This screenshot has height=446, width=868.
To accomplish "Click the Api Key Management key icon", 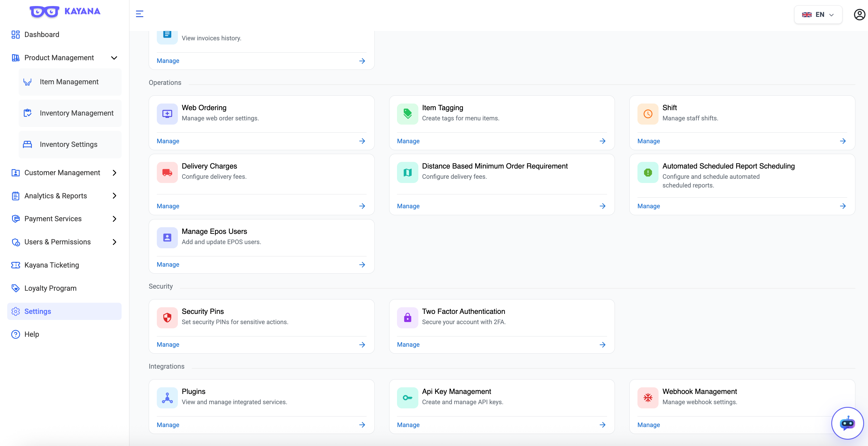I will (x=408, y=398).
